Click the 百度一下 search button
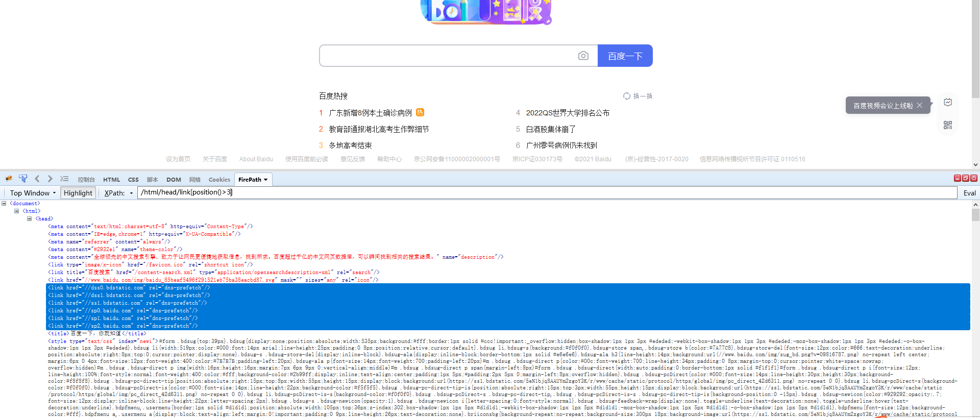The width and height of the screenshot is (980, 418). click(625, 56)
